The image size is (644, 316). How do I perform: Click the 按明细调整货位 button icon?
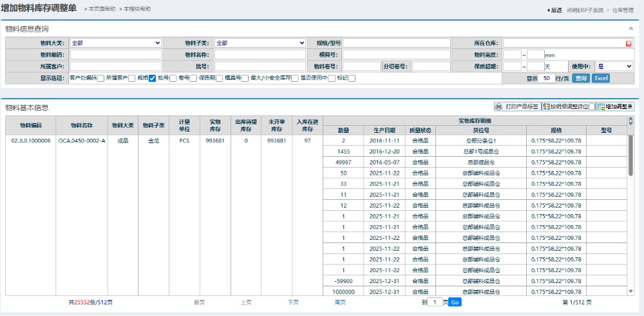tap(545, 106)
